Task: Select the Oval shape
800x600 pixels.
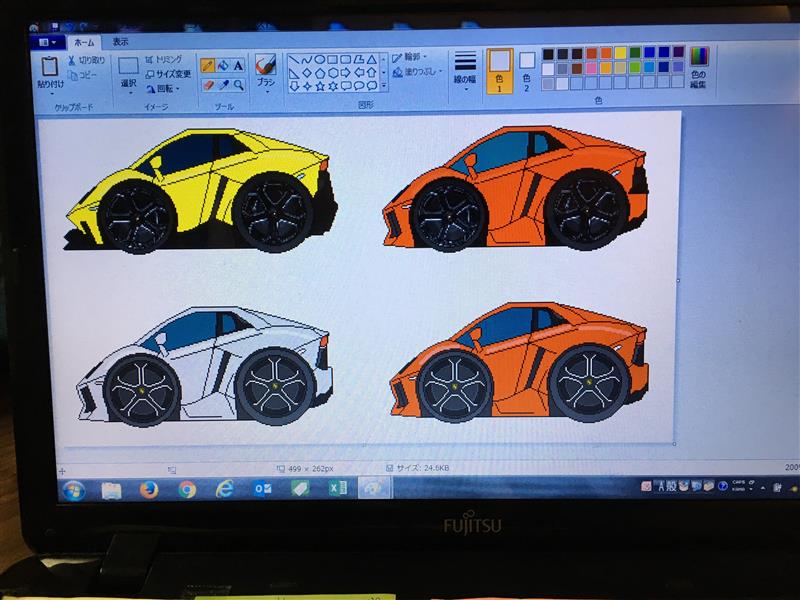Action: pos(319,60)
